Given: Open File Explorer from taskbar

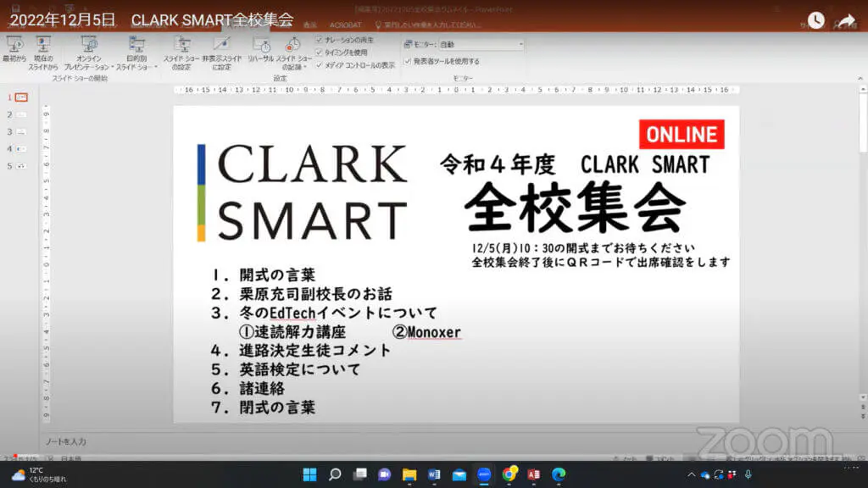Looking at the screenshot, I should click(409, 474).
